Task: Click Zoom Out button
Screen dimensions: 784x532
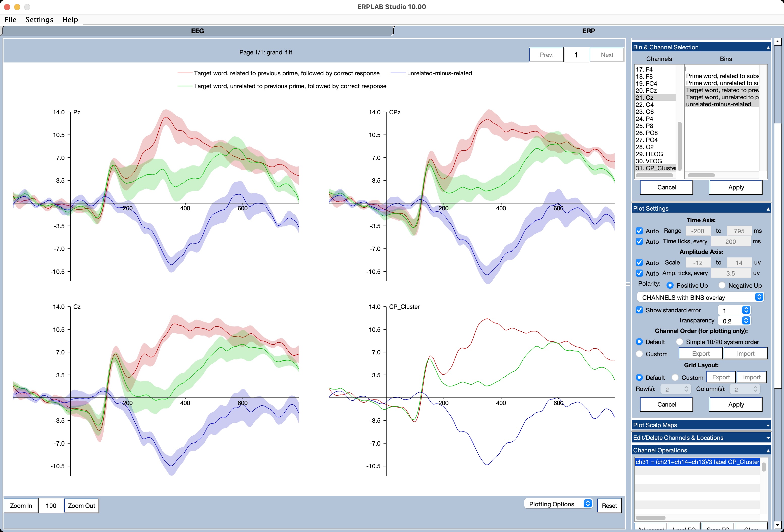Action: [x=81, y=506]
